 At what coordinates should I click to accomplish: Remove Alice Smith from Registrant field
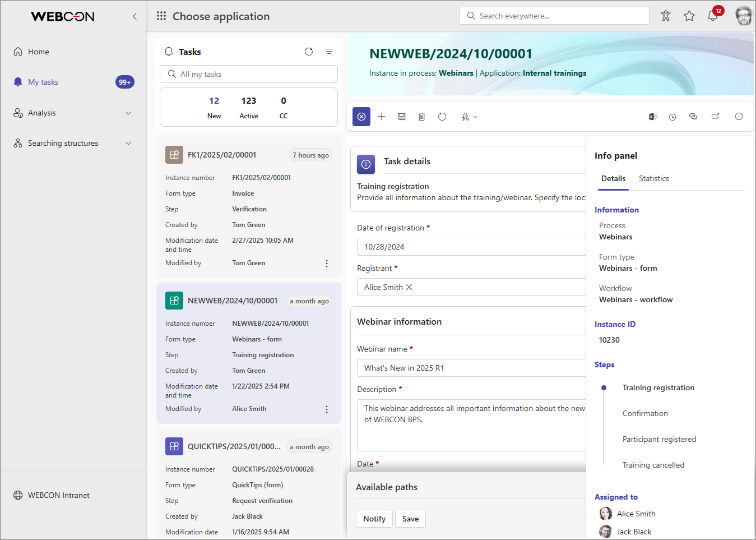pyautogui.click(x=409, y=287)
